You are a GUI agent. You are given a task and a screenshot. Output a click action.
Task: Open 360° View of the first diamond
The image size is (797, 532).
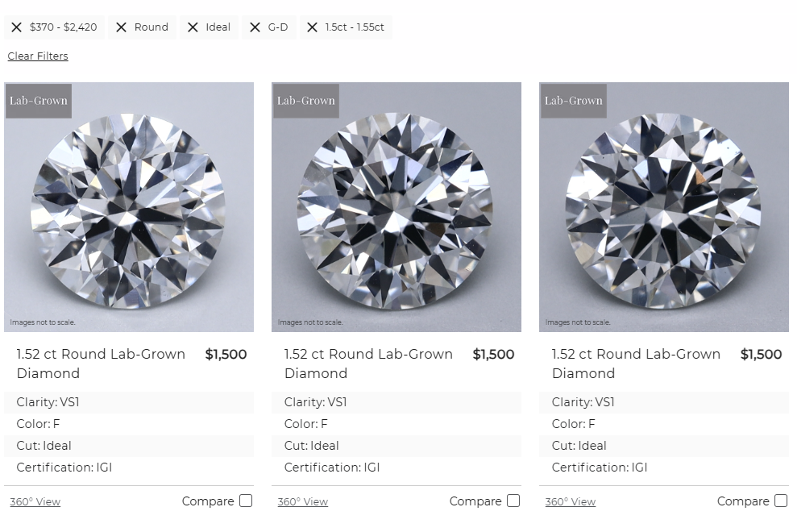35,502
